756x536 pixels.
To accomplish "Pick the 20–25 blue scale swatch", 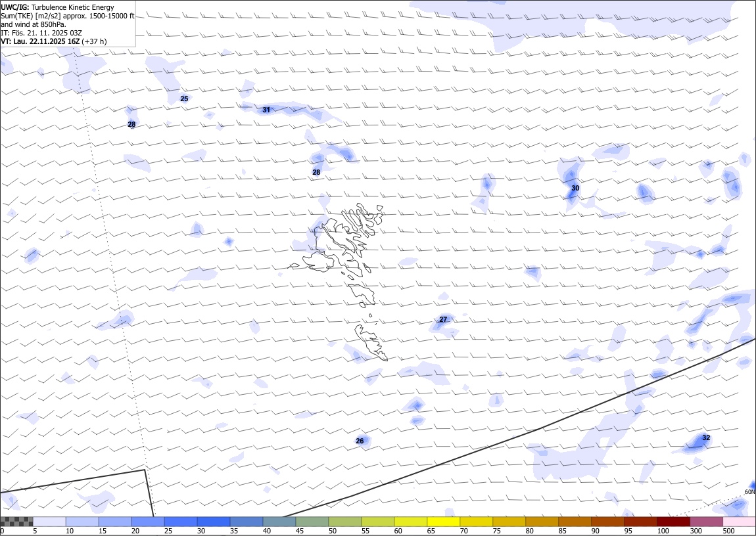I will pyautogui.click(x=148, y=522).
